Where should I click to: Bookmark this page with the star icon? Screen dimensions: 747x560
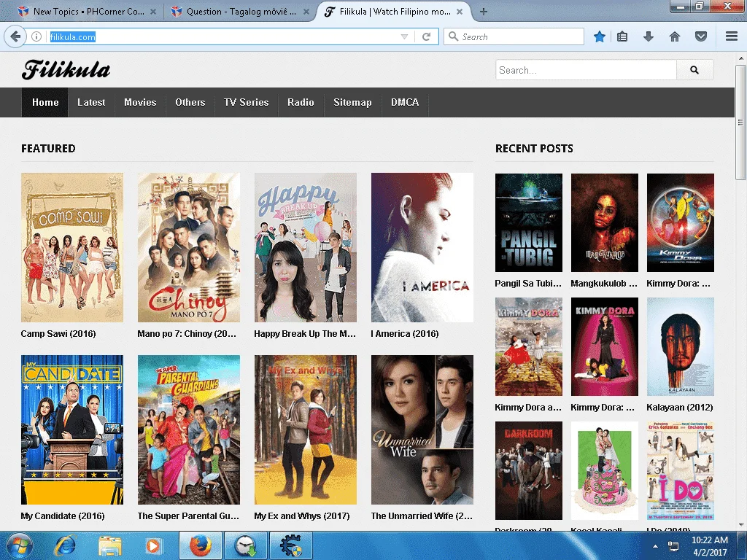600,36
